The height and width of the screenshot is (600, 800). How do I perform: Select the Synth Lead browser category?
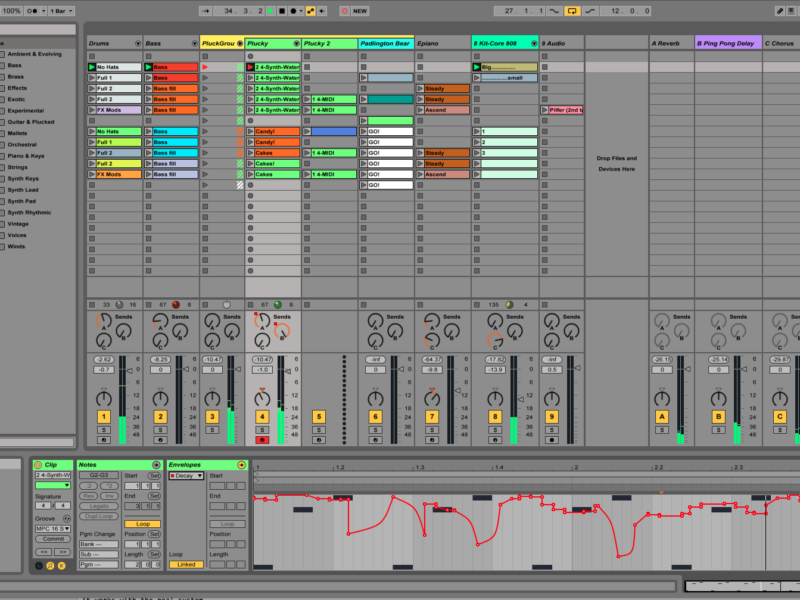(26, 189)
